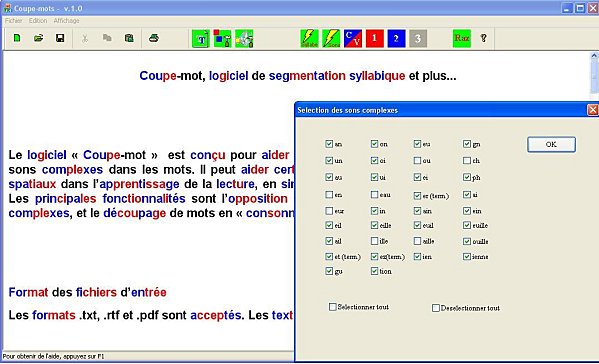The image size is (599, 364).
Task: Open a file using the folder icon
Action: pos(39,38)
